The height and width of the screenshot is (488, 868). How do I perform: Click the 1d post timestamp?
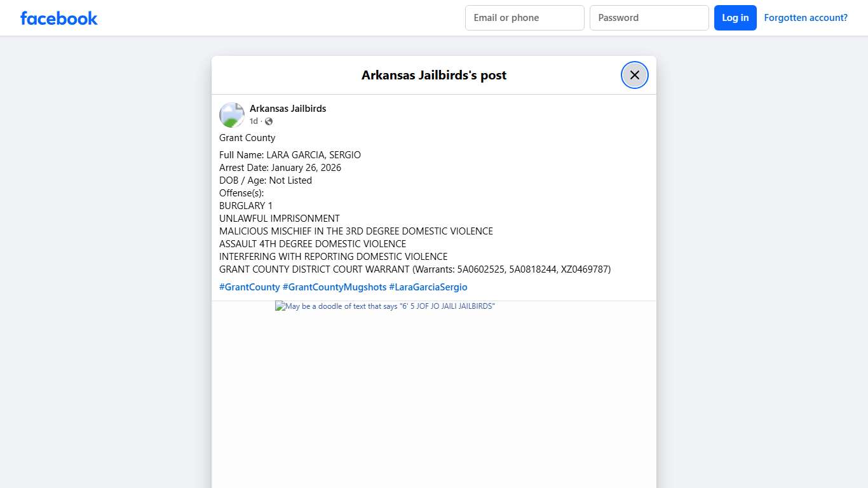[254, 121]
